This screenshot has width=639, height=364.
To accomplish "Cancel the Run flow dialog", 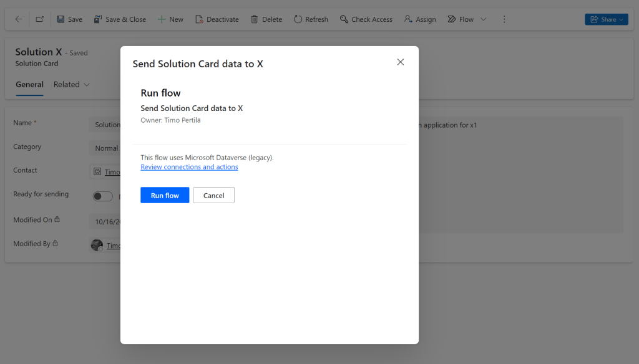I will (213, 196).
